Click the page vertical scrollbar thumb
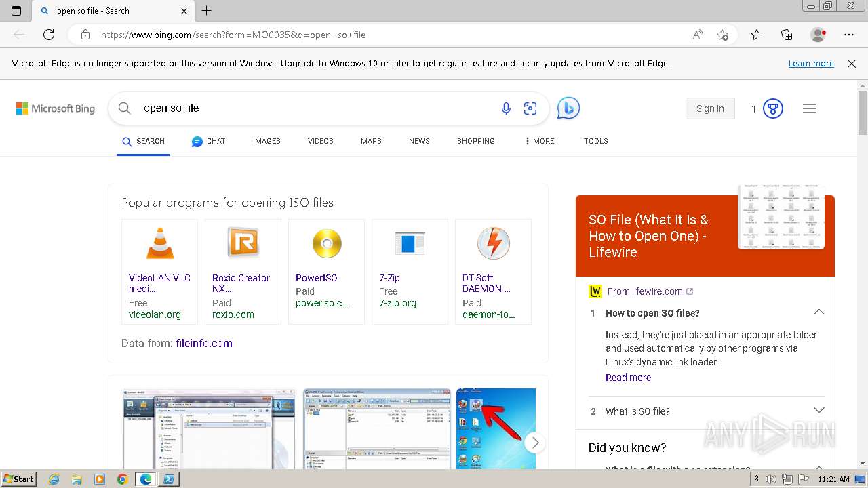This screenshot has height=488, width=868. (x=863, y=114)
